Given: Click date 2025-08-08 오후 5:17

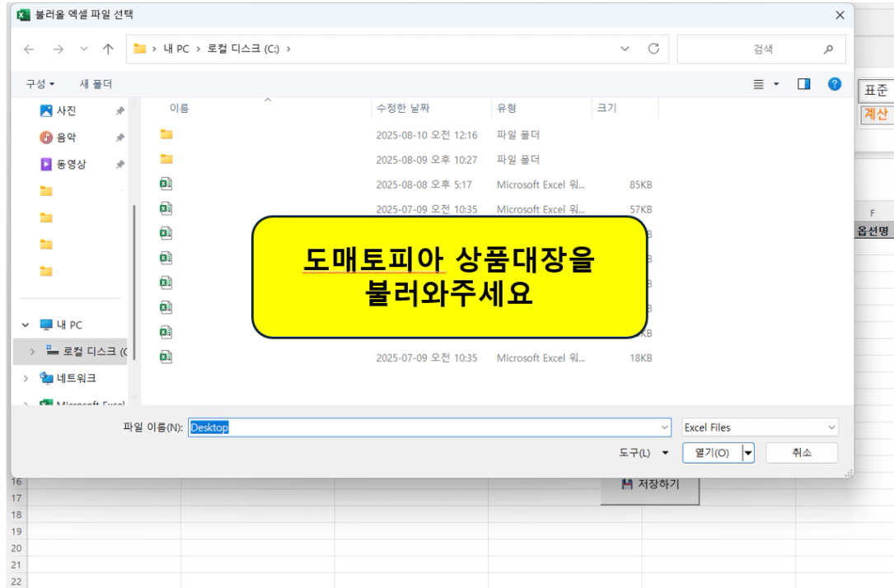Looking at the screenshot, I should pyautogui.click(x=424, y=184).
